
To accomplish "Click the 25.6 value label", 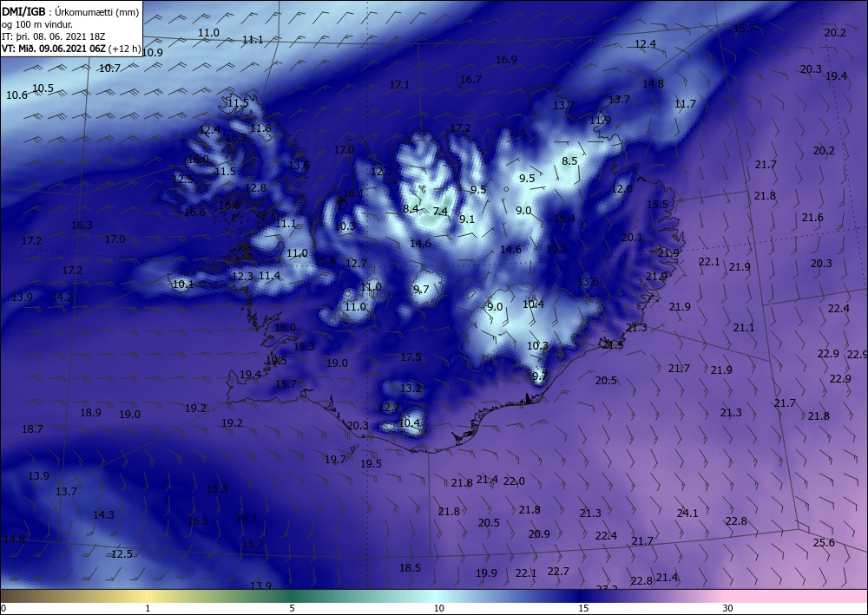I will pos(824,542).
